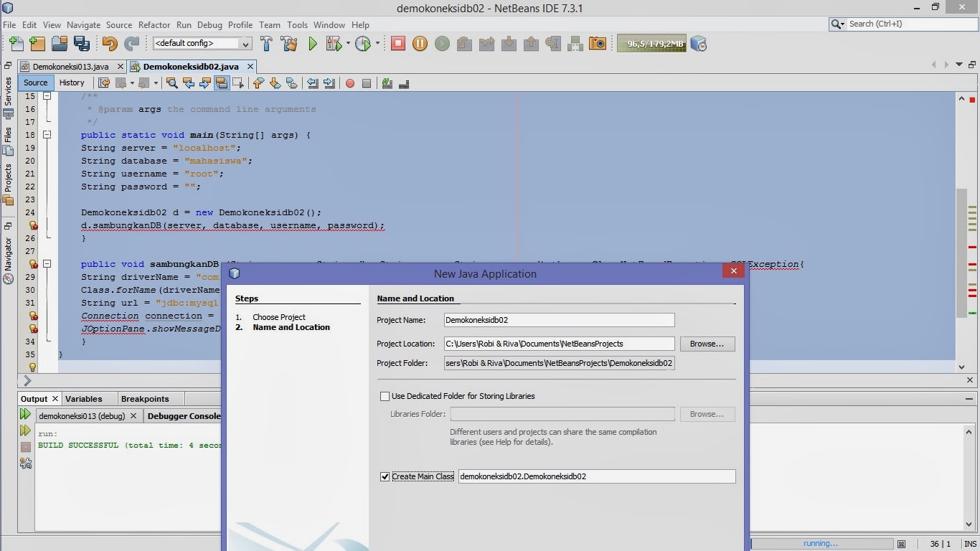Click the Take GUI Snapshot camera icon
The image size is (980, 551).
(597, 43)
